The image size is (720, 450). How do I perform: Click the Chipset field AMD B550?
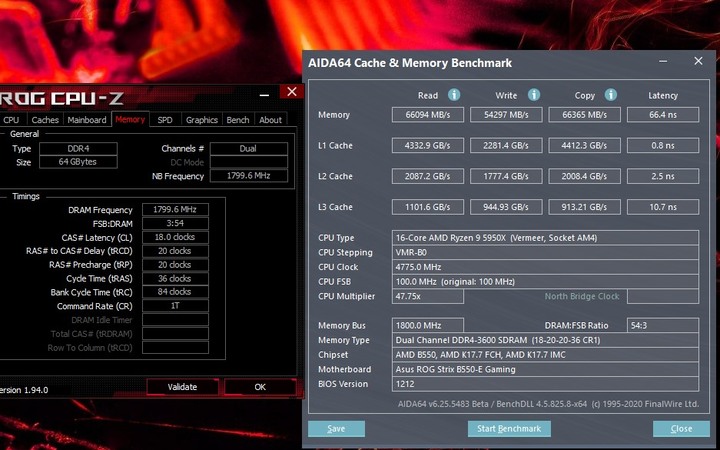[x=546, y=354]
